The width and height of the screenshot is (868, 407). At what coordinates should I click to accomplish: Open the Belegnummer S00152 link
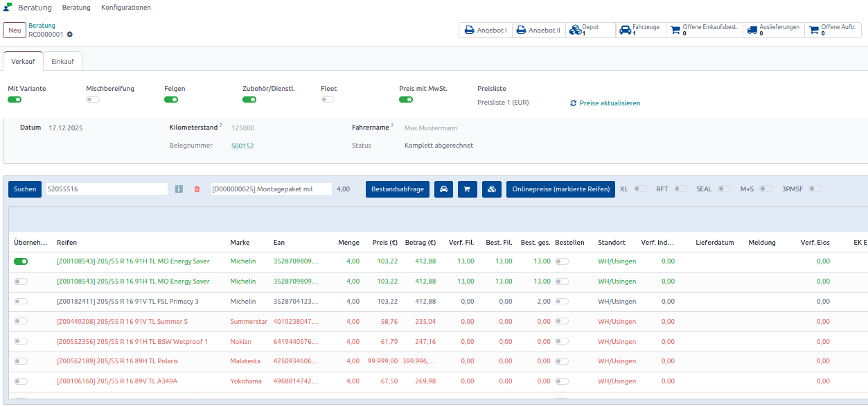[x=242, y=146]
